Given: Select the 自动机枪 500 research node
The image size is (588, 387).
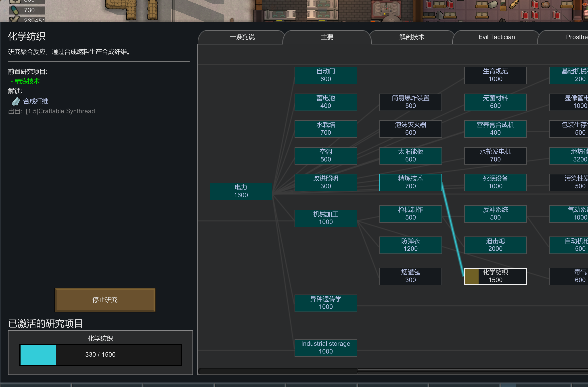Looking at the screenshot, I should pyautogui.click(x=569, y=245).
